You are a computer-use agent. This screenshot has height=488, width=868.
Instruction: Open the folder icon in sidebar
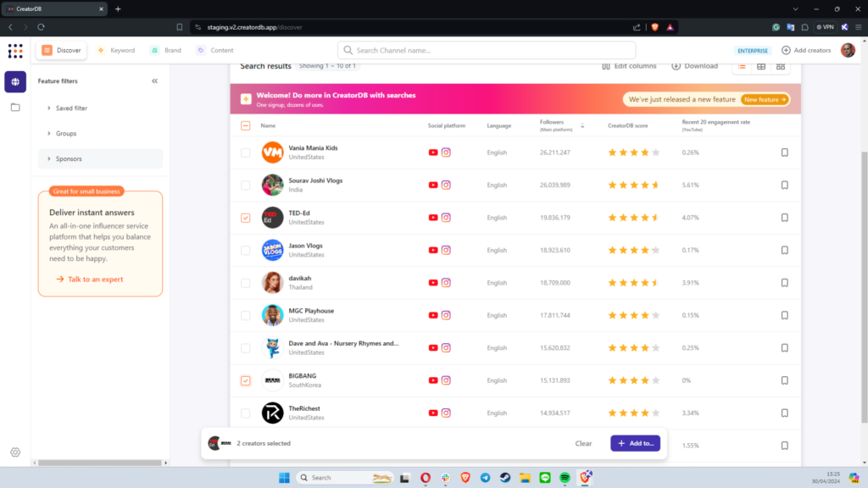[x=15, y=108]
